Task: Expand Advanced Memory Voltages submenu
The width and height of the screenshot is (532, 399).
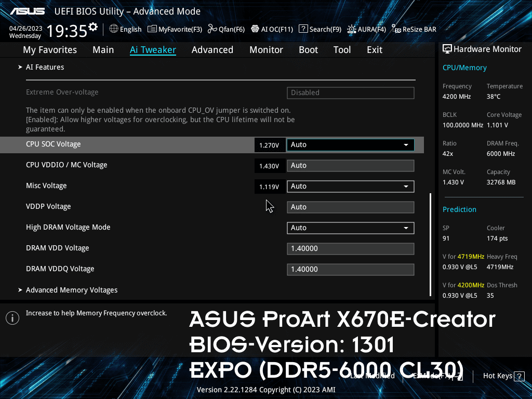Action: coord(72,290)
